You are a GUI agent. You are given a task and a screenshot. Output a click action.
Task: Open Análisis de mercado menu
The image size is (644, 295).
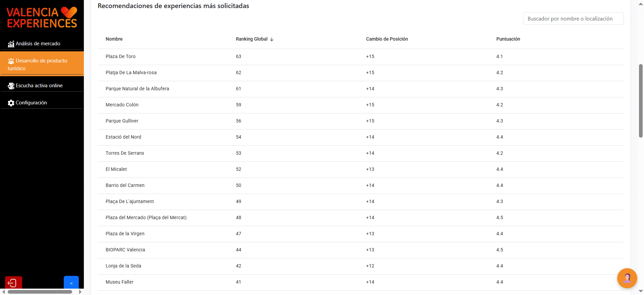tap(38, 44)
